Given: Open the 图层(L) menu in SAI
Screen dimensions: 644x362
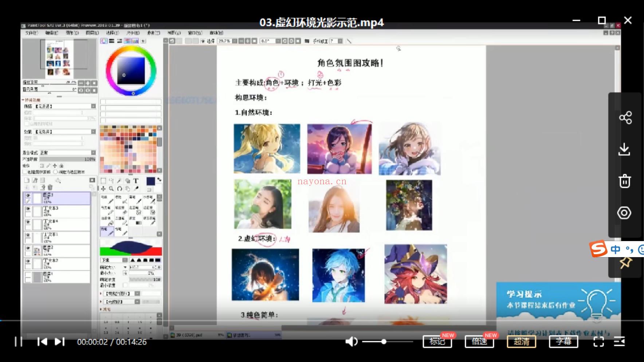Looking at the screenshot, I should (x=93, y=33).
